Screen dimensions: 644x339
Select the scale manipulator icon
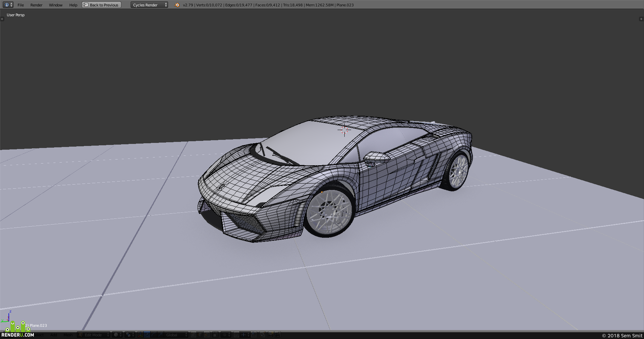[160, 335]
